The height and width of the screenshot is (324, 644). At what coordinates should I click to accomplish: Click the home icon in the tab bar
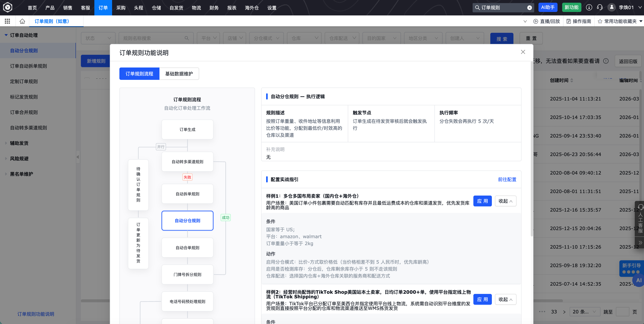pos(22,21)
